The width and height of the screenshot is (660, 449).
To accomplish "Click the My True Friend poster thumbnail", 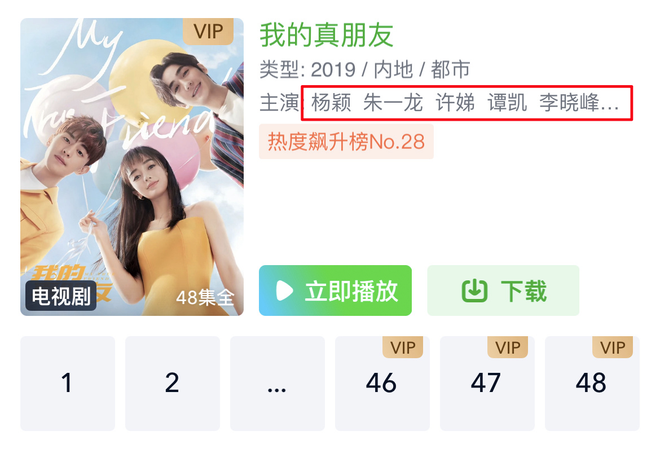I will tap(132, 167).
